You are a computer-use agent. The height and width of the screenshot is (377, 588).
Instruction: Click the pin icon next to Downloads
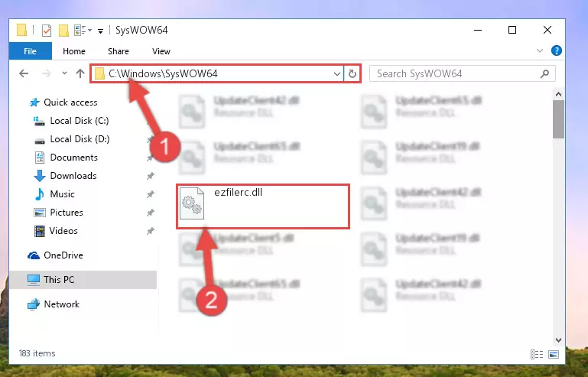pyautogui.click(x=150, y=176)
